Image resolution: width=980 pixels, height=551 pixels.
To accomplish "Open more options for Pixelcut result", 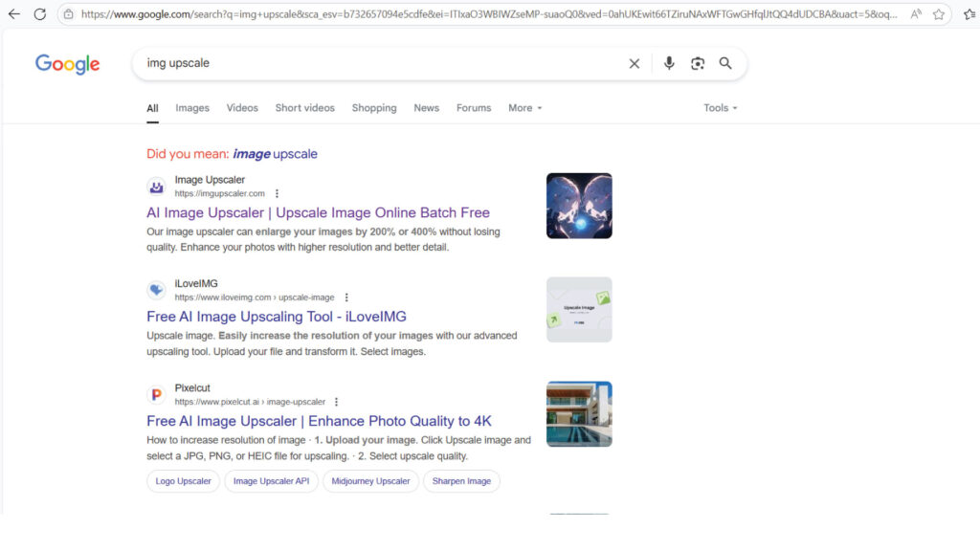I will coord(336,402).
